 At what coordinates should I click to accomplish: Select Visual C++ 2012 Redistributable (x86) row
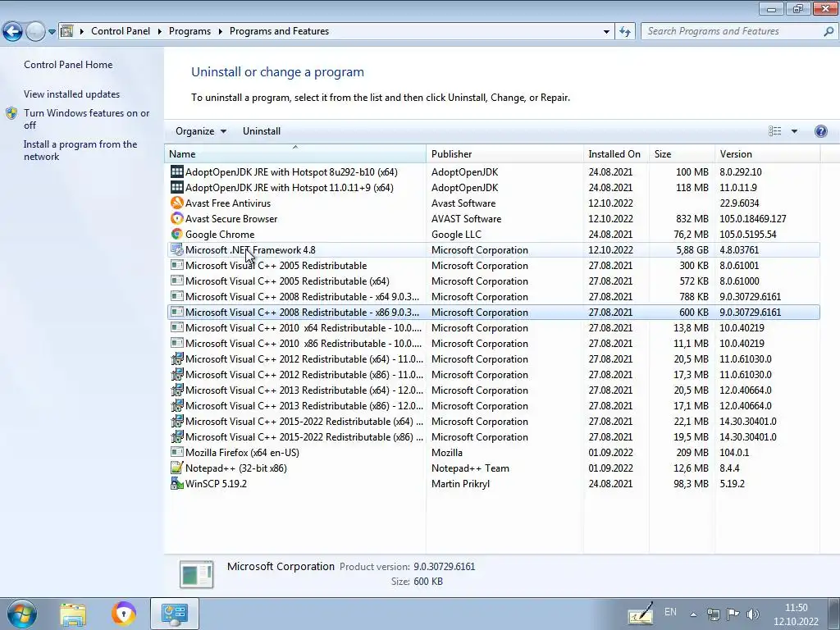point(493,375)
